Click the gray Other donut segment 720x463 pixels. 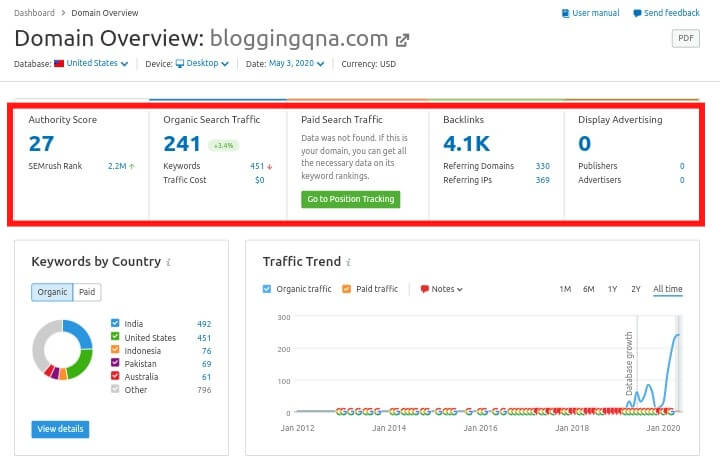(x=42, y=342)
